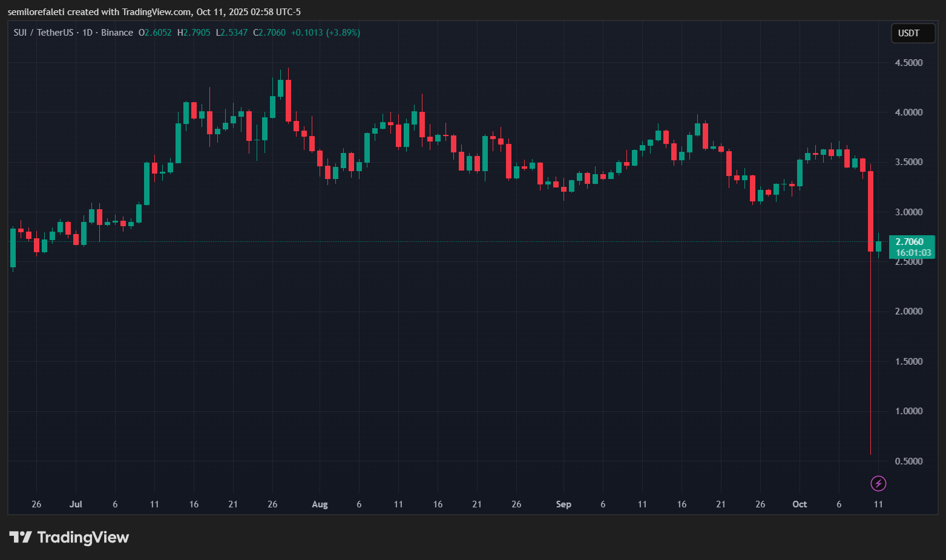
Task: Click the TradingView logo at bottom left
Action: tap(69, 537)
